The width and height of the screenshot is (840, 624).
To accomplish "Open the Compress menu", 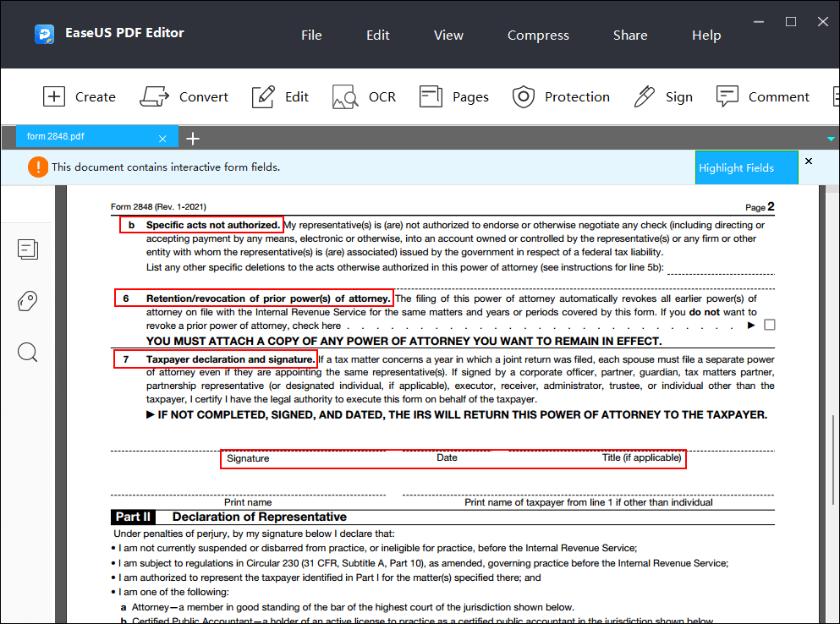I will point(538,36).
